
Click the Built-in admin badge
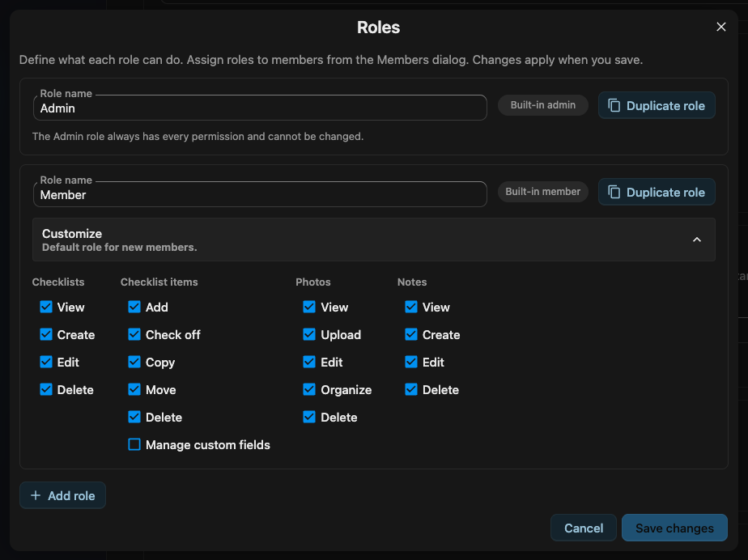[543, 105]
